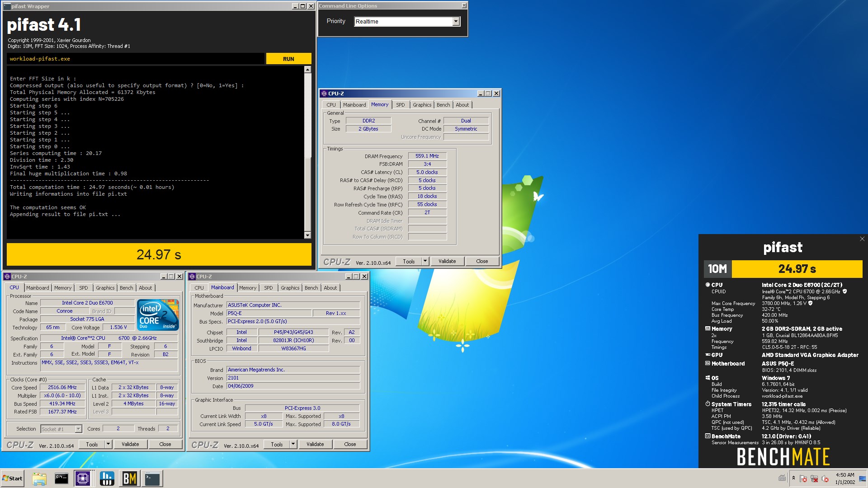Open the Socket #1 selection dropdown
The width and height of the screenshot is (868, 488).
click(x=78, y=429)
